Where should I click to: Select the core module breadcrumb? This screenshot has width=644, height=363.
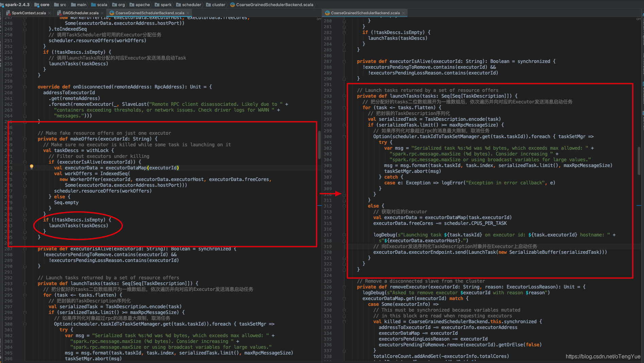point(42,4)
